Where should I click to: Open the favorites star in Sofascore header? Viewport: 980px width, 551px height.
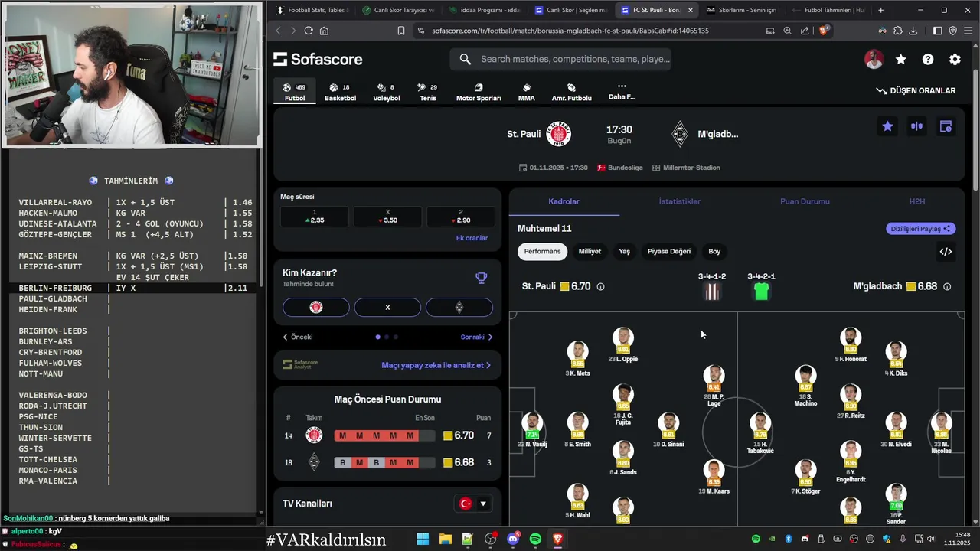point(900,59)
